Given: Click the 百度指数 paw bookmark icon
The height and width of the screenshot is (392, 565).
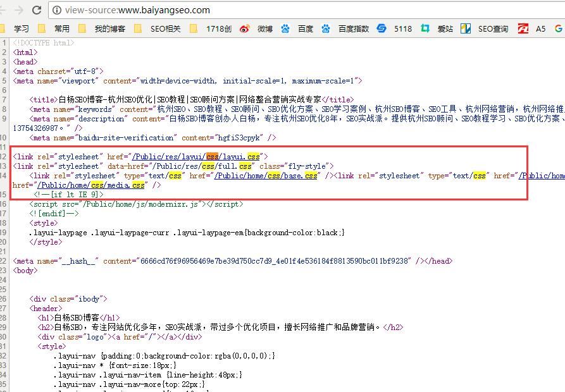Looking at the screenshot, I should point(326,29).
